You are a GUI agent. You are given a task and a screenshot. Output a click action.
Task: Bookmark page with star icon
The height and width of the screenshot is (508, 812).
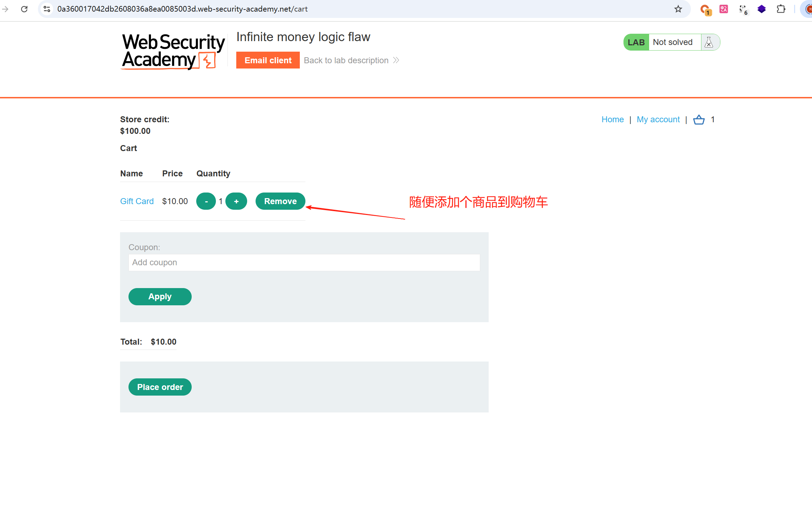click(678, 9)
